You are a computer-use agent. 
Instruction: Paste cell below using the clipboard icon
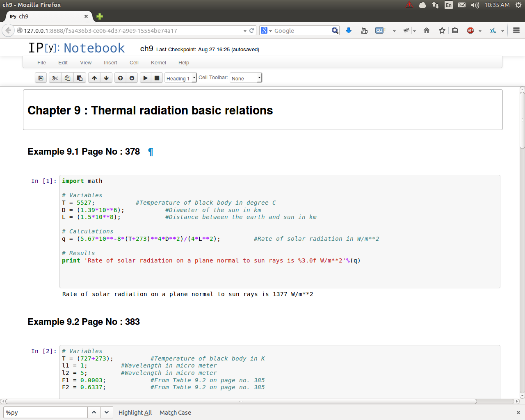(x=80, y=78)
